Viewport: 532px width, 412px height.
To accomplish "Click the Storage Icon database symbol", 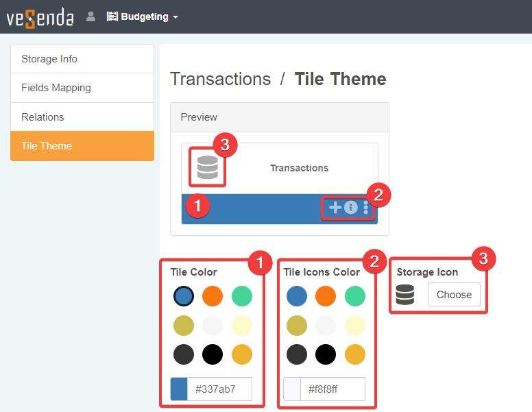I will 405,295.
